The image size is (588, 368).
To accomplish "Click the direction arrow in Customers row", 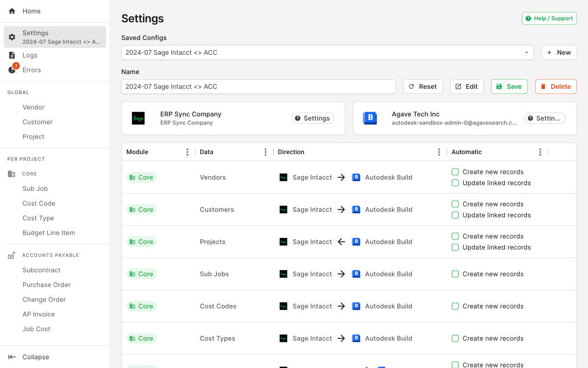I will 341,209.
